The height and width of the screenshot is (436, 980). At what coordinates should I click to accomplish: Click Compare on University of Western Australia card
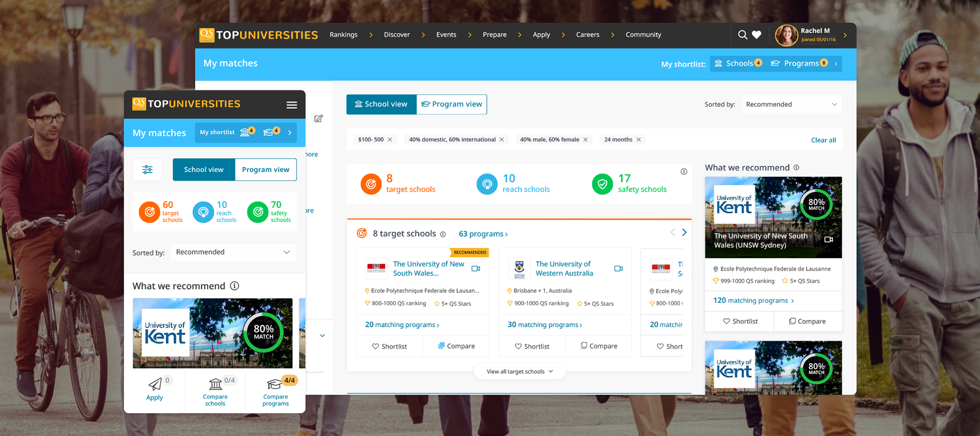click(599, 346)
